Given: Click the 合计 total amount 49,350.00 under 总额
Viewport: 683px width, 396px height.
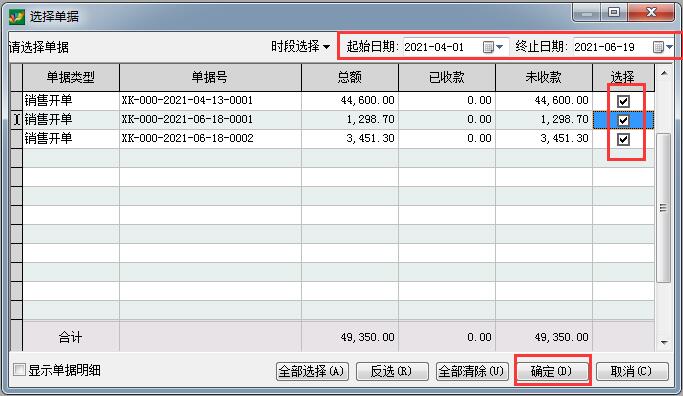Looking at the screenshot, I should pos(367,337).
